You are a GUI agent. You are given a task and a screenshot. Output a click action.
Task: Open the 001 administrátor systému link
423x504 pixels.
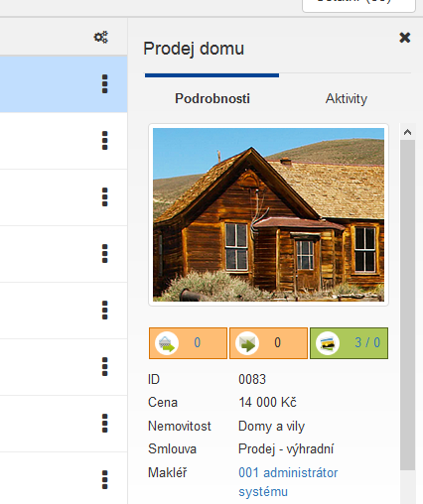pos(288,482)
